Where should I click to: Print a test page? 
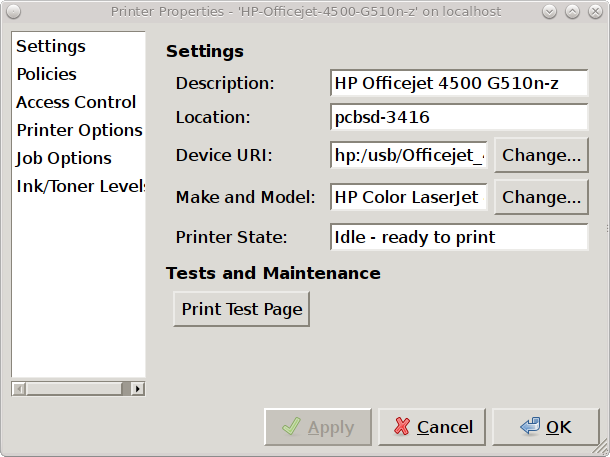coord(242,309)
